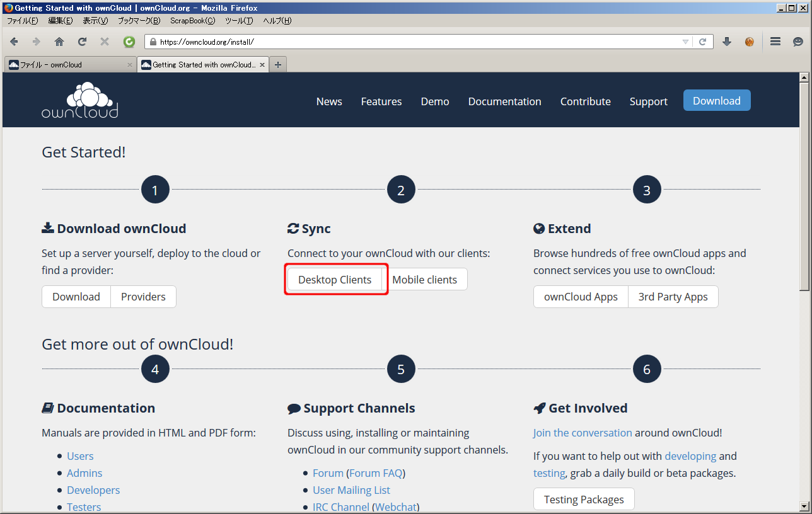Open the Testers documentation link
The height and width of the screenshot is (514, 812).
(x=84, y=507)
